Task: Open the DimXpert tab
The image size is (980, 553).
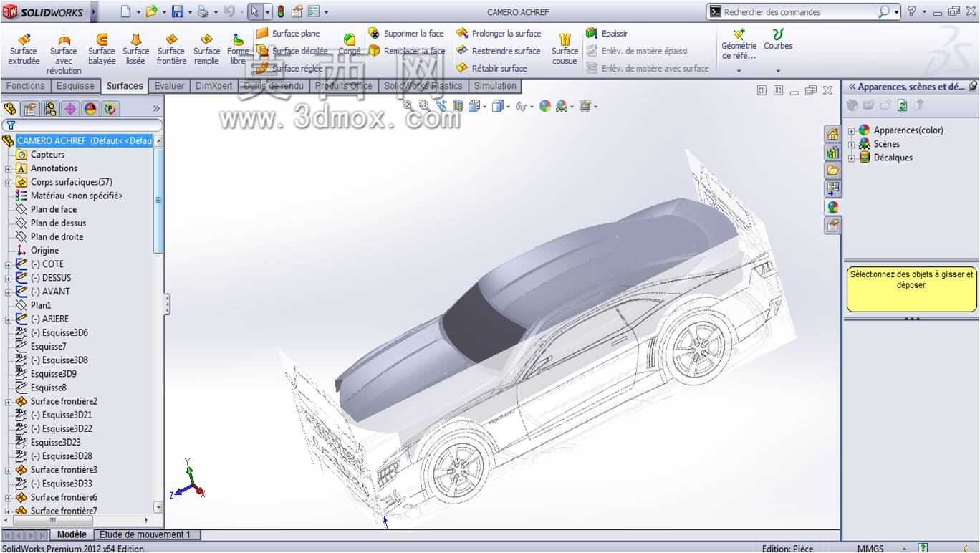Action: (213, 86)
